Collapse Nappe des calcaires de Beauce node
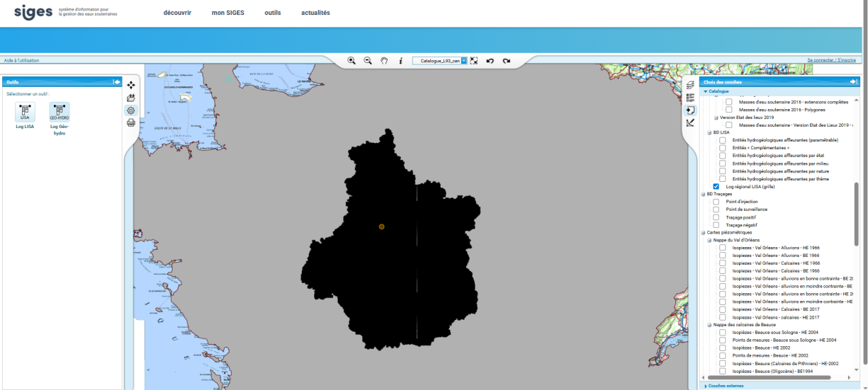 pyautogui.click(x=710, y=325)
